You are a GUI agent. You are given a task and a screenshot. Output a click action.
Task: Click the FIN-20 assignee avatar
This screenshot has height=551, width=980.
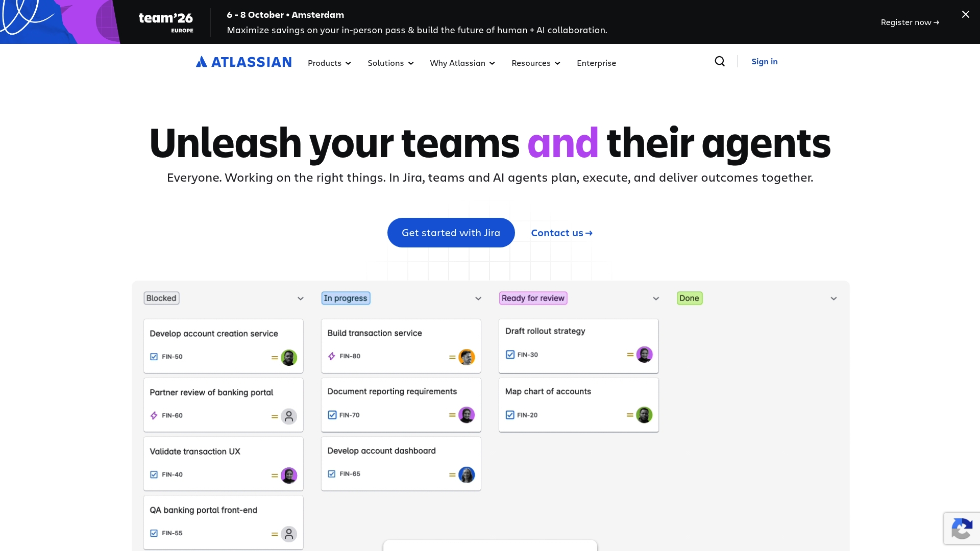tap(644, 415)
